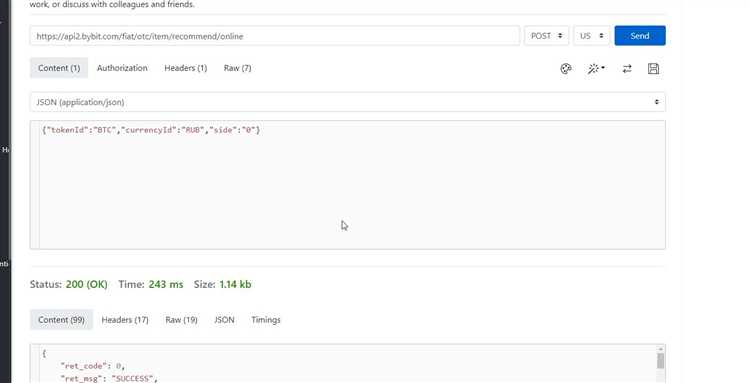Click the response panel scrollbar thumb
750x383 pixels.
(x=661, y=361)
